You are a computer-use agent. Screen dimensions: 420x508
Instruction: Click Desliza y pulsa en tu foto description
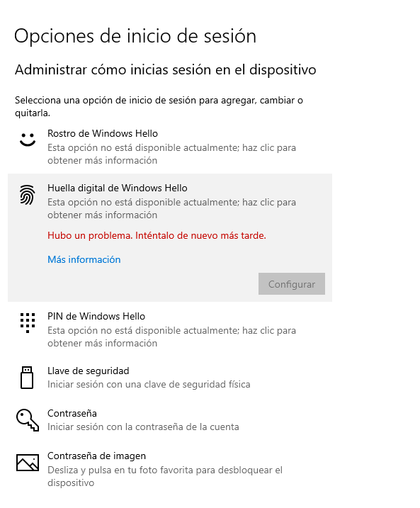tap(165, 476)
